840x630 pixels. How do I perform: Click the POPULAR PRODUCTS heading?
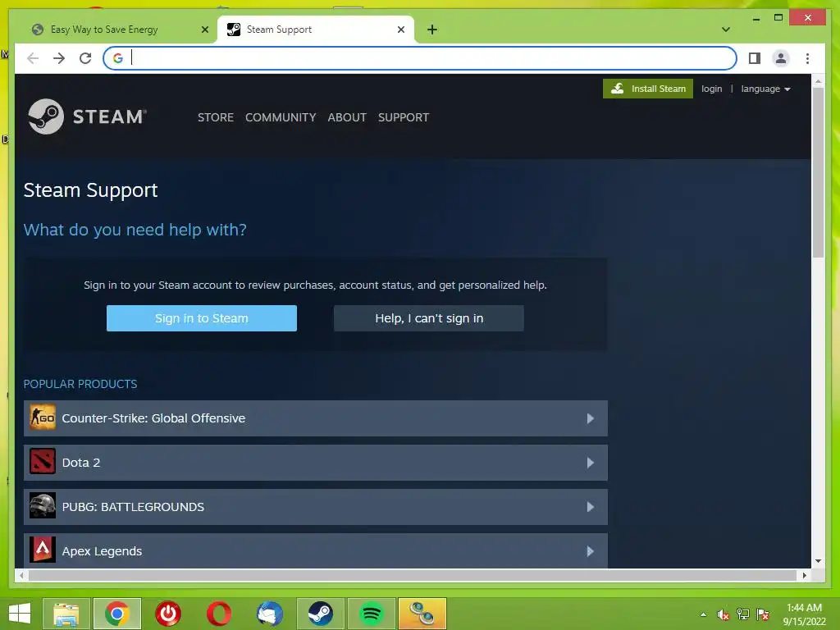[80, 384]
